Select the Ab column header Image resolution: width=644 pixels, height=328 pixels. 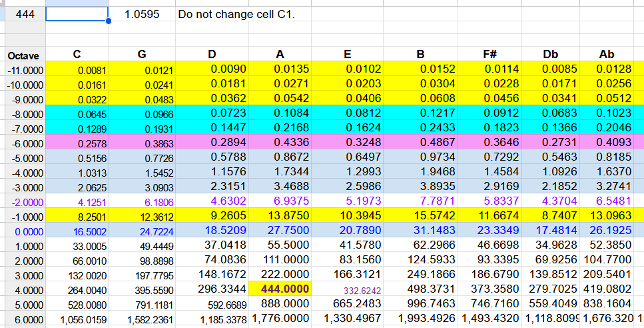tap(607, 55)
